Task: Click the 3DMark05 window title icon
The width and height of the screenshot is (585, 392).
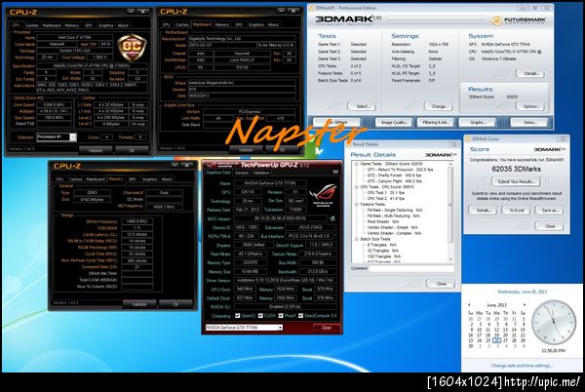Action: point(311,8)
